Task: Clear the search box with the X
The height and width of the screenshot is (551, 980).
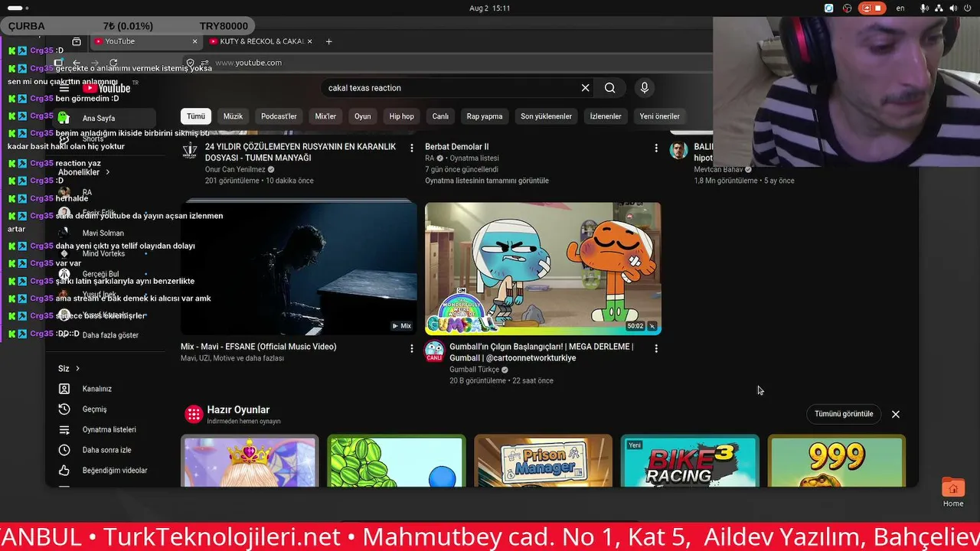Action: [x=586, y=88]
